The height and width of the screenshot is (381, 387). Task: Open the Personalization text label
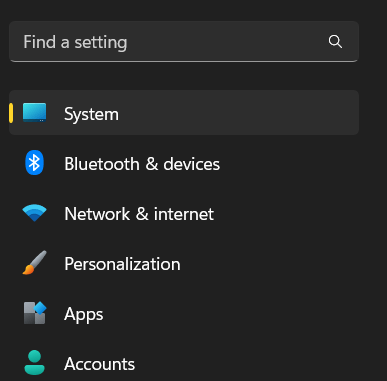click(x=122, y=264)
